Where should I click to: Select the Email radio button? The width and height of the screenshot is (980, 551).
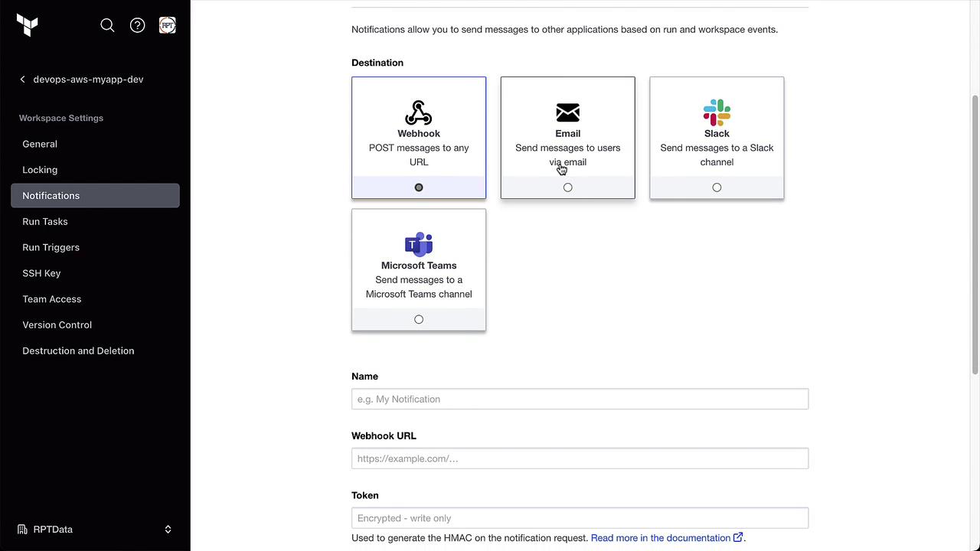tap(567, 187)
